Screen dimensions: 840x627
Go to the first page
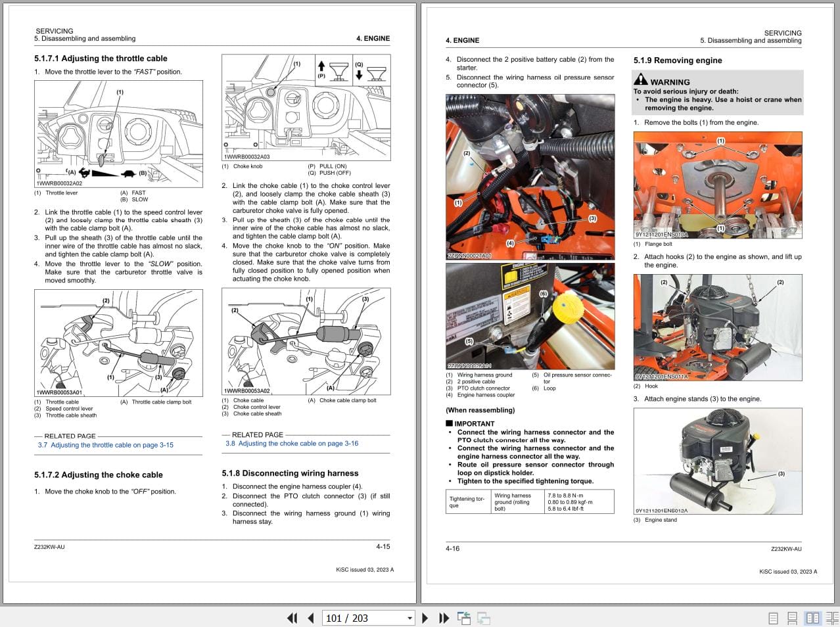coord(292,618)
